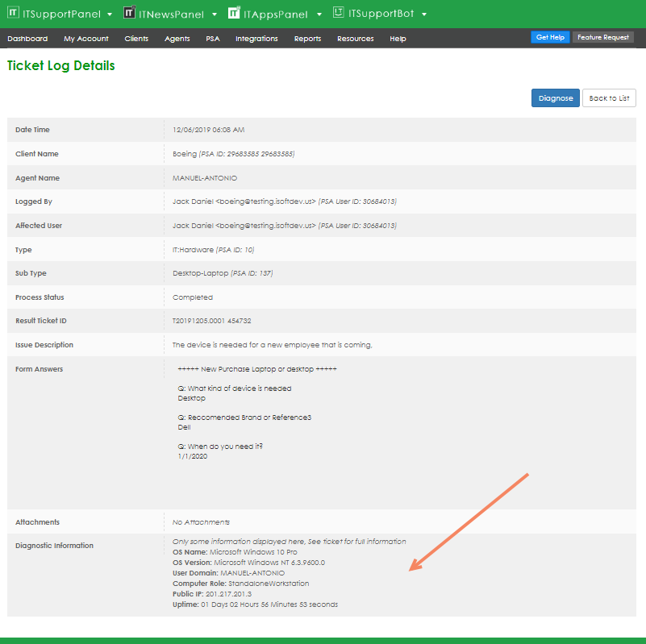Click the Feature Request button
Screen dimensions: 646x644
tap(603, 38)
